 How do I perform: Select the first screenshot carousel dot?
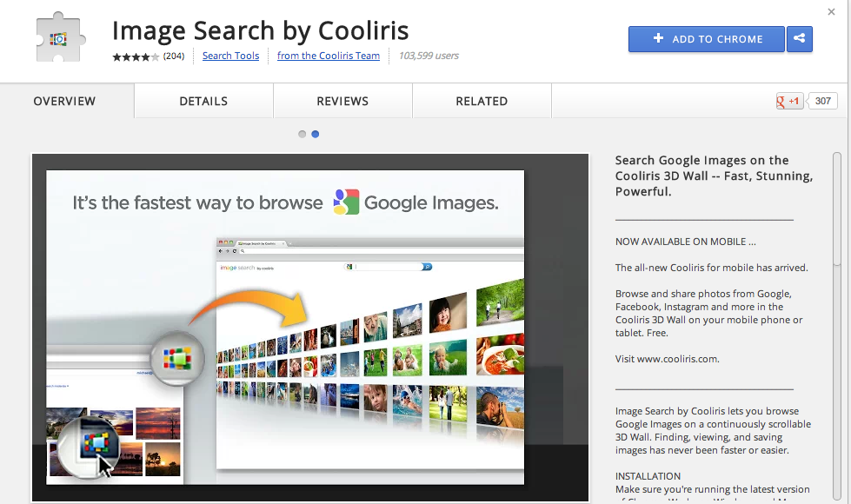[x=303, y=134]
